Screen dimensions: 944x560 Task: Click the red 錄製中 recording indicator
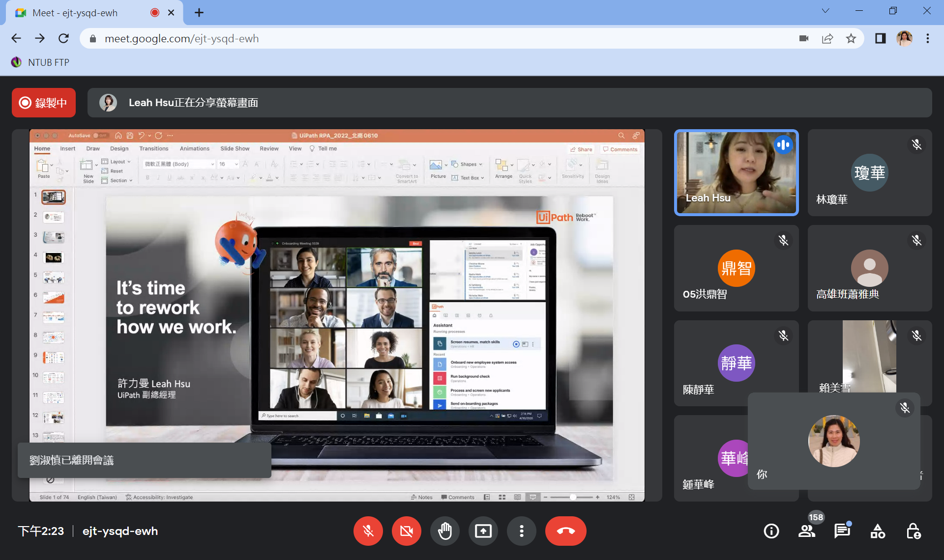tap(44, 103)
